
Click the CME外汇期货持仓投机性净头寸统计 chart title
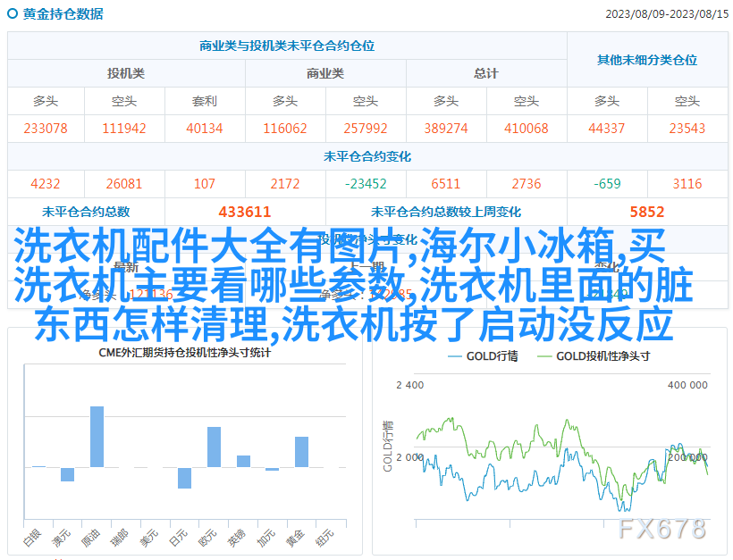pos(184,352)
